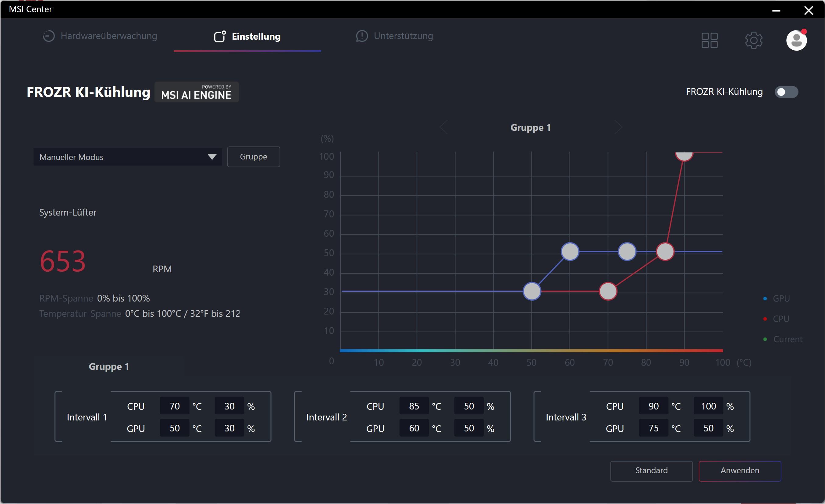This screenshot has height=504, width=825.
Task: Click the CPU curve point at 100%
Action: (x=684, y=155)
